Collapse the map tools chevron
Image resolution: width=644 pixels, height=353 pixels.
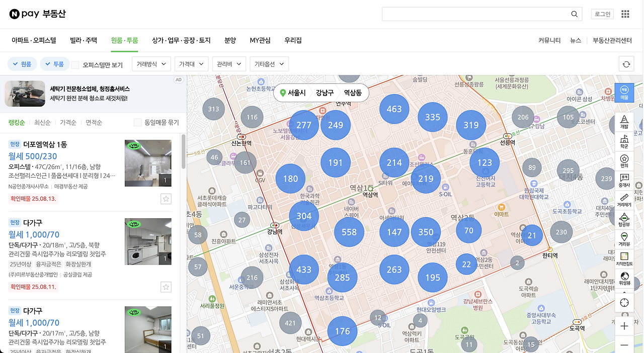pyautogui.click(x=624, y=291)
